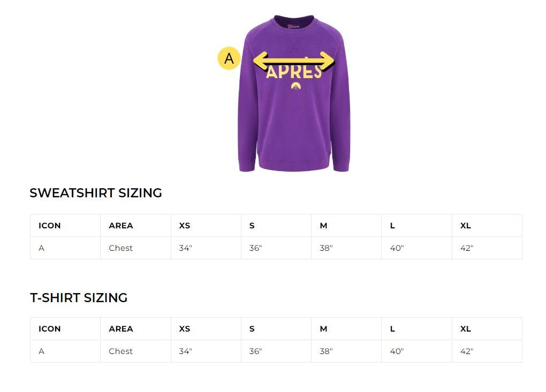
Task: Select the XS column header in sweatshirt table
Action: 185,226
